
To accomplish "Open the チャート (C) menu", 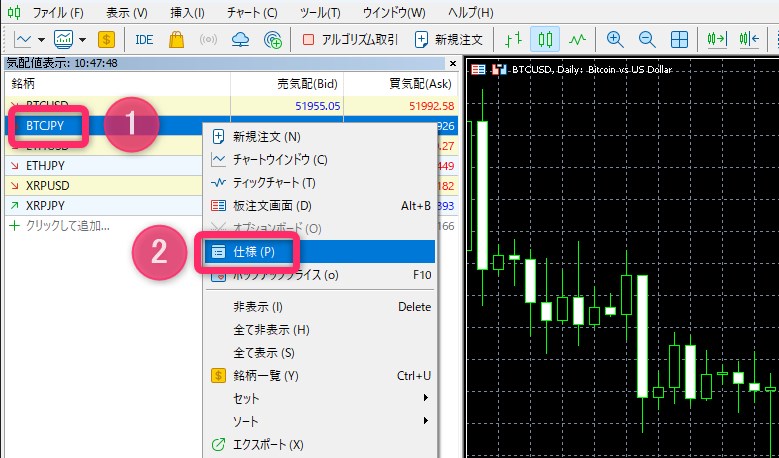I will (x=252, y=13).
